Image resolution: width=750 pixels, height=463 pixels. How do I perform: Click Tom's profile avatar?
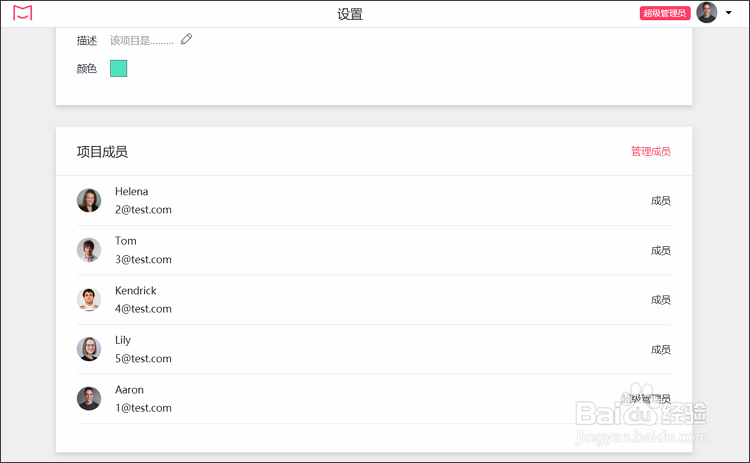tap(89, 250)
